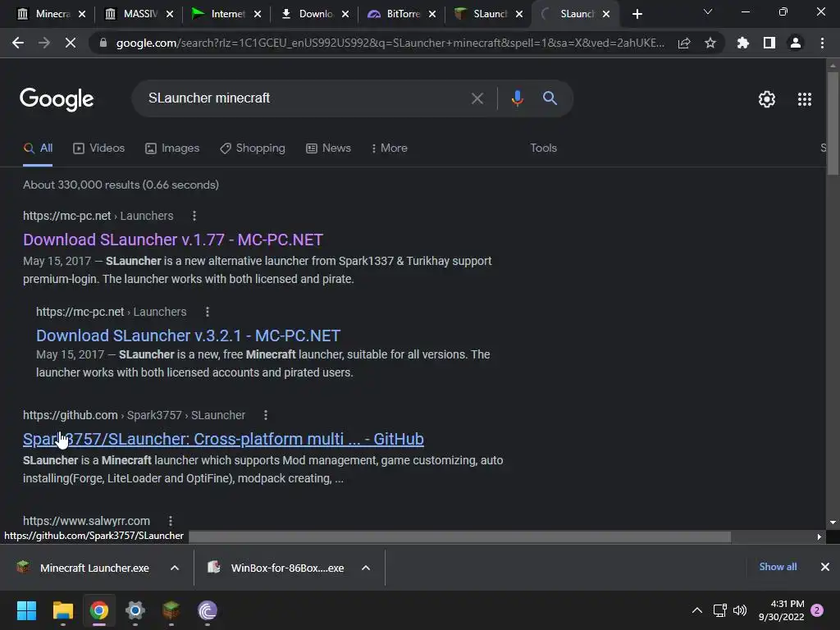Submit the search with the magnifier icon
Screen dimensions: 840x630
tap(550, 98)
